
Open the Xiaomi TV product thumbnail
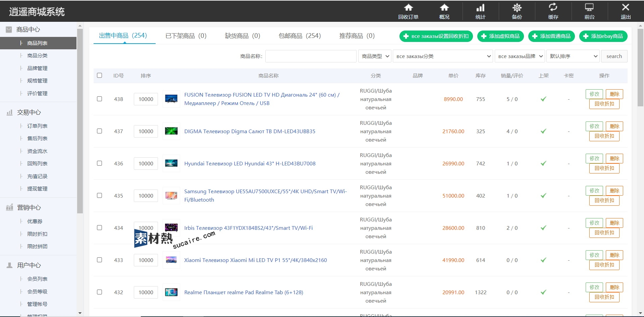[x=171, y=260]
